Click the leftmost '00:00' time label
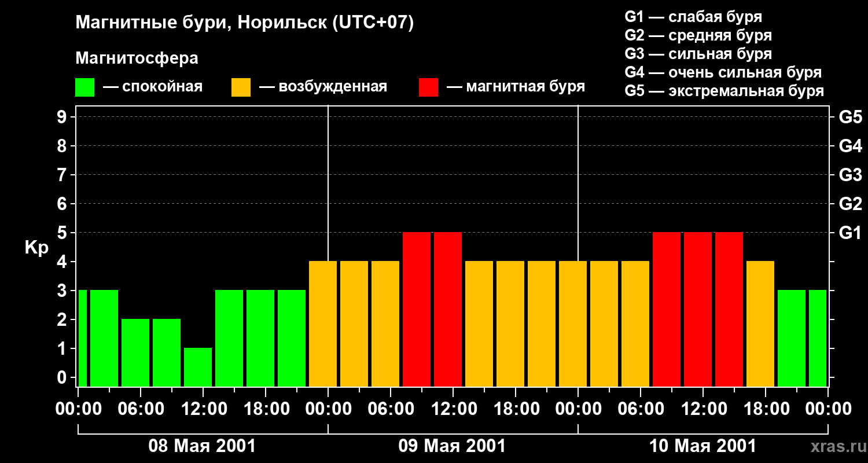This screenshot has width=868, height=463. click(x=78, y=409)
